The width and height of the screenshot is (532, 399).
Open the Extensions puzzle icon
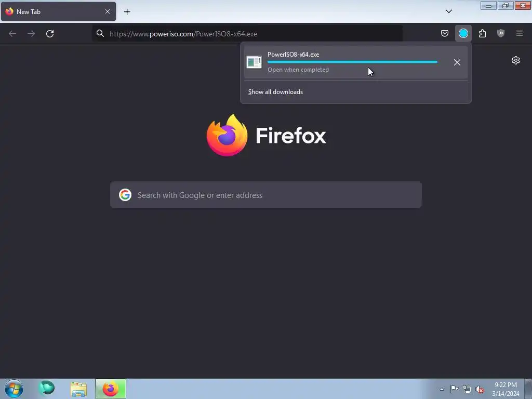[x=482, y=33]
